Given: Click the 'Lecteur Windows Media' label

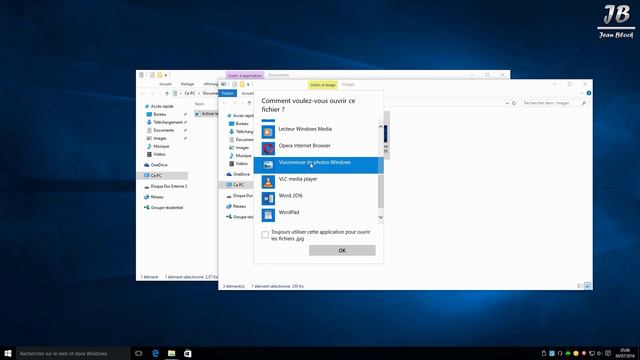Looking at the screenshot, I should [x=305, y=129].
